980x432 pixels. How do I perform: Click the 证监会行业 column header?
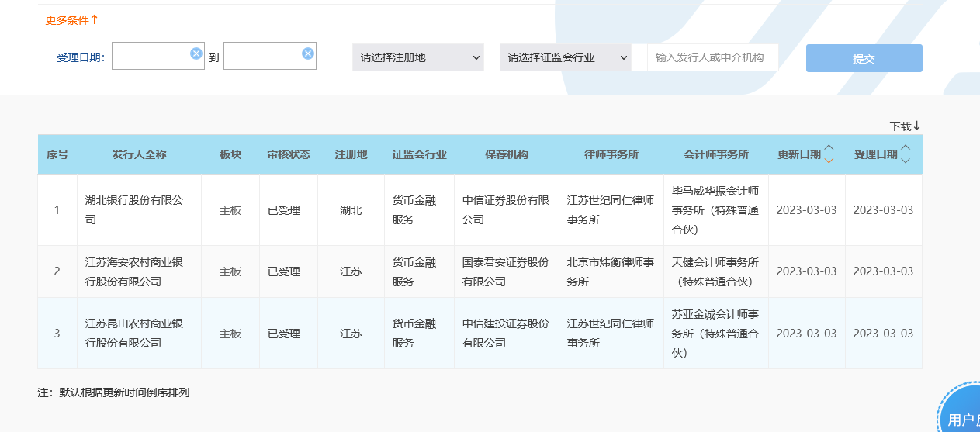420,154
